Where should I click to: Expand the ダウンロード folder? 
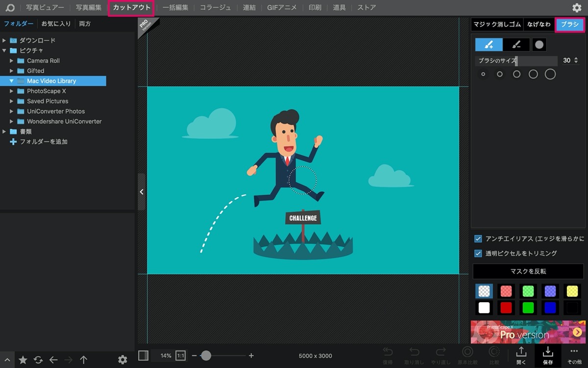point(4,40)
